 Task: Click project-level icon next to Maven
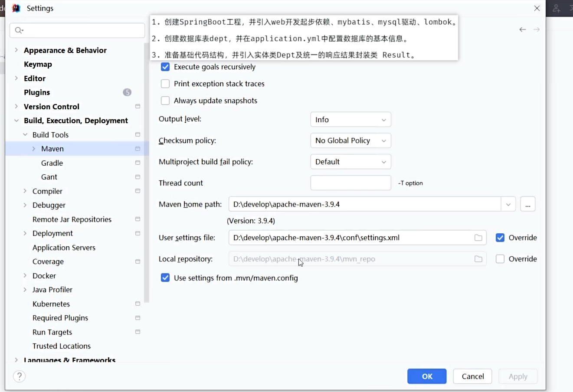coord(138,149)
